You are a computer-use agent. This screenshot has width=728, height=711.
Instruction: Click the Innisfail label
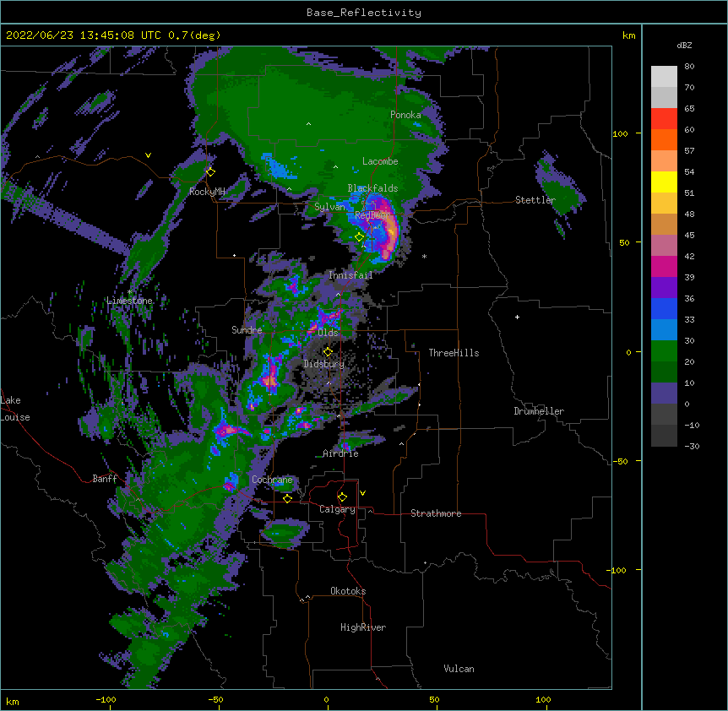coord(350,275)
